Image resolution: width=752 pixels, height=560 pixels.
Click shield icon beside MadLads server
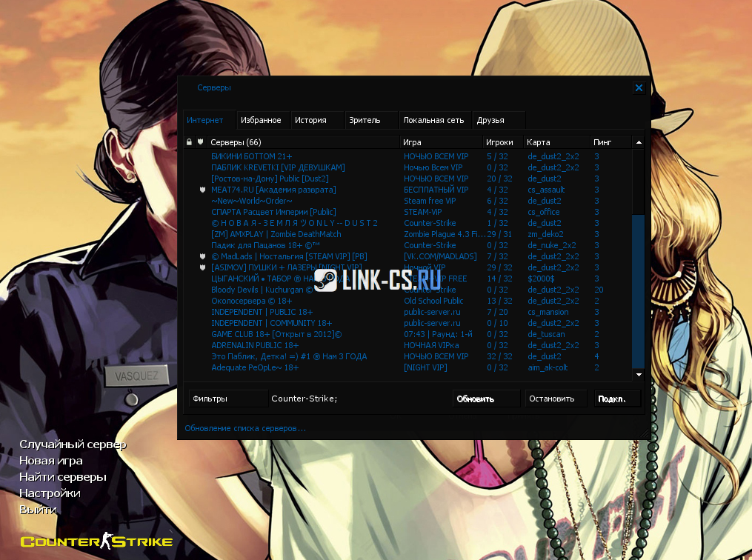click(202, 256)
